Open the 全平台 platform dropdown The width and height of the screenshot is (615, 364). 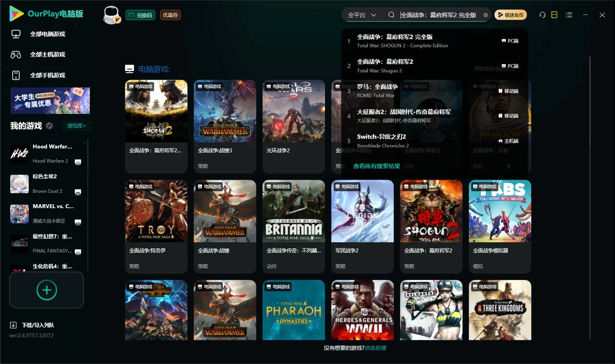[x=362, y=15]
